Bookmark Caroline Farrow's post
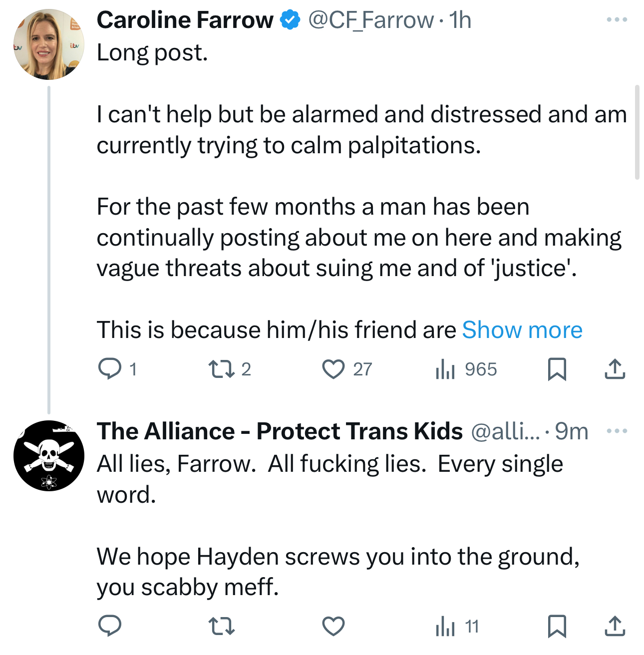 pyautogui.click(x=557, y=369)
